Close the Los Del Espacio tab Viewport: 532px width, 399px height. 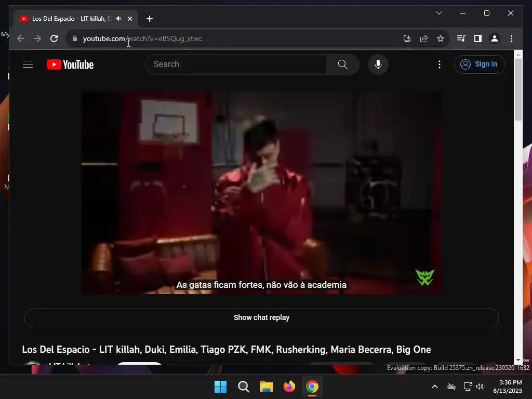(x=129, y=19)
